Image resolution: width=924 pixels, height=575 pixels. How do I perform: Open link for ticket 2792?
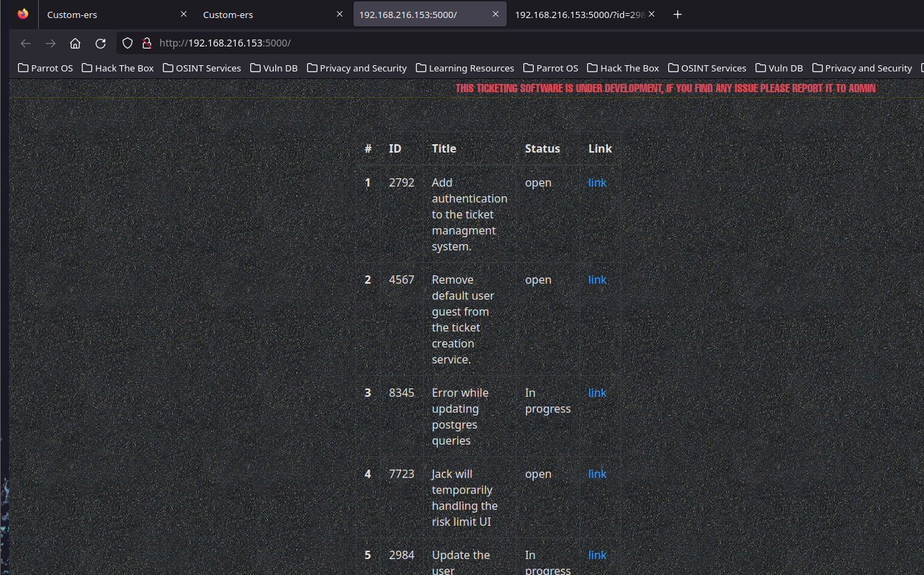[597, 182]
